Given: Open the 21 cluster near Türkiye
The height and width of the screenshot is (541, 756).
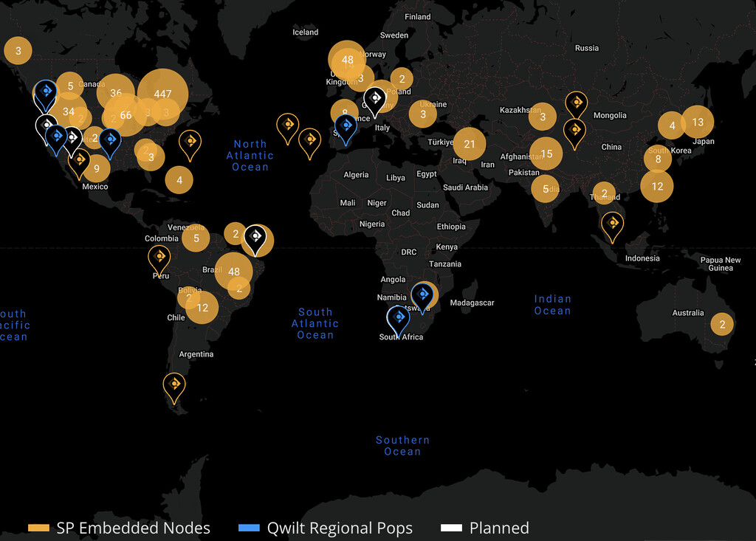Looking at the screenshot, I should [470, 144].
